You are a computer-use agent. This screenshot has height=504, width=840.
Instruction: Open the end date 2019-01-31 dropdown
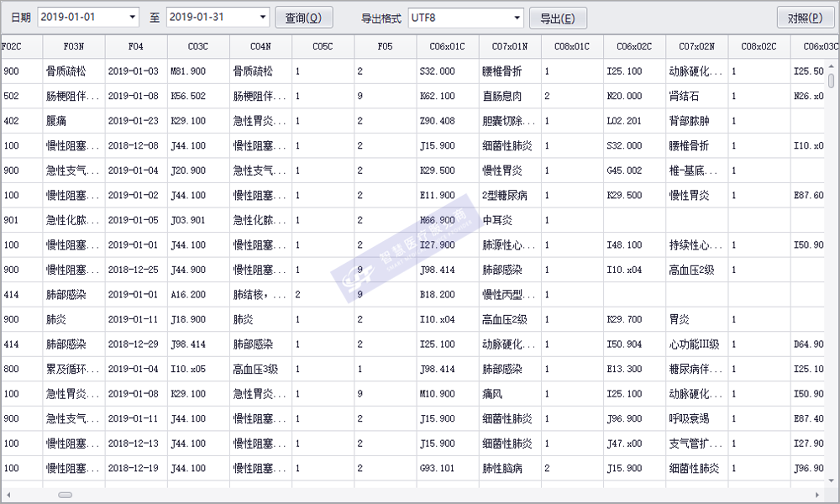click(262, 18)
